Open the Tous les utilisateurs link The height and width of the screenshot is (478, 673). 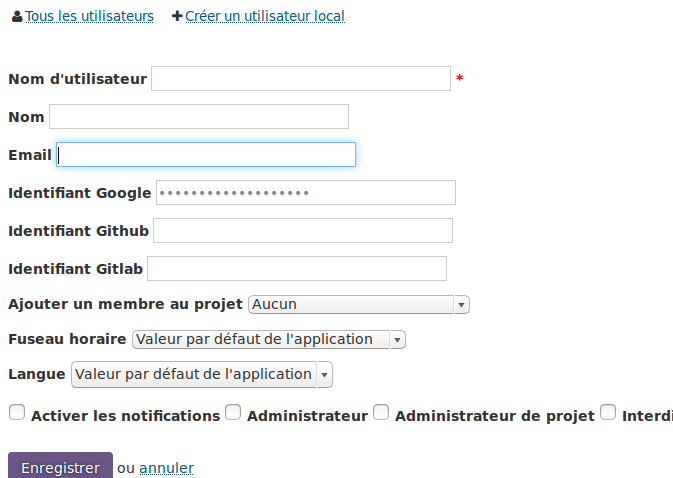pyautogui.click(x=89, y=16)
